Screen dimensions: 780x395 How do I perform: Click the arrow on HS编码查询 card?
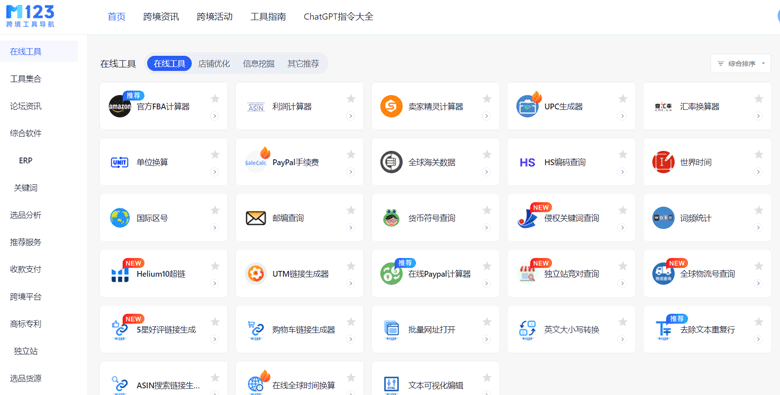pyautogui.click(x=622, y=172)
